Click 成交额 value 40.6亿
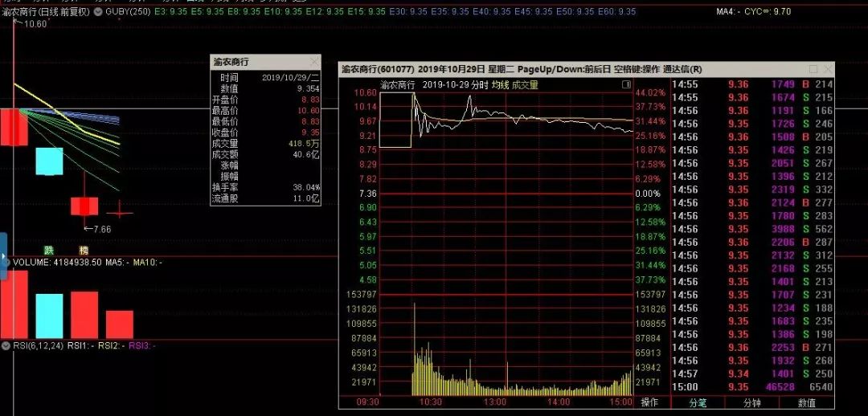The image size is (868, 416). pos(308,154)
